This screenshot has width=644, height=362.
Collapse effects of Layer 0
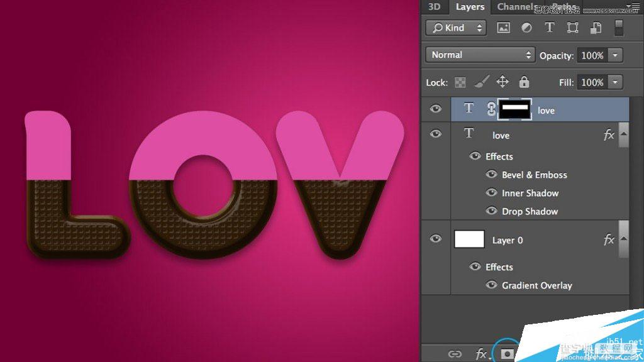[624, 239]
